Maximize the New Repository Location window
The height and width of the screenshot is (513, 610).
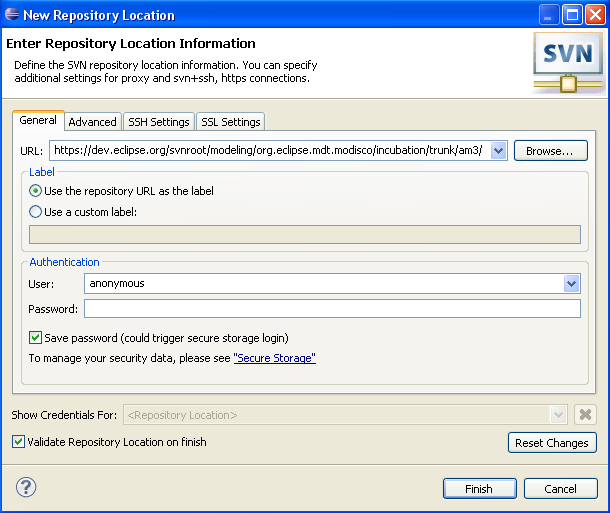coord(572,15)
